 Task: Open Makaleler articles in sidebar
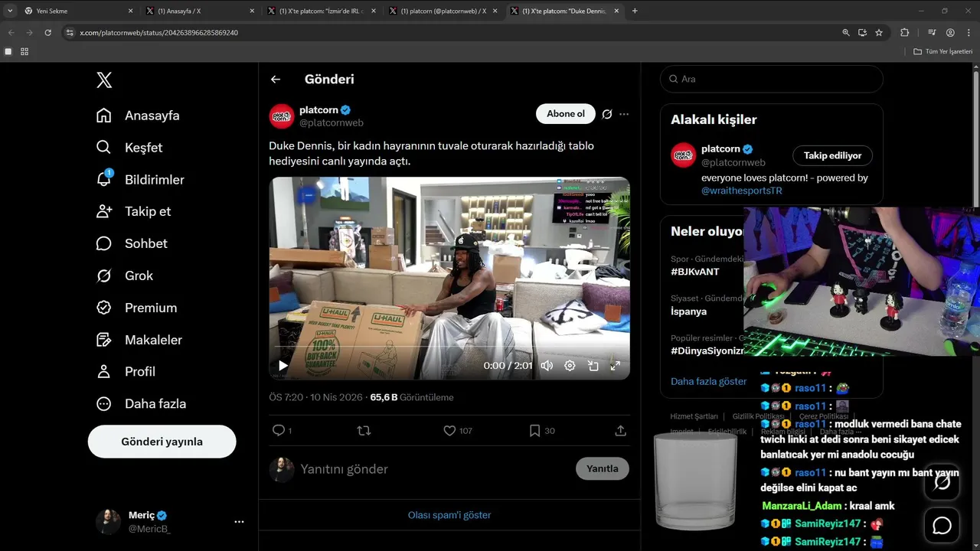tap(139, 340)
